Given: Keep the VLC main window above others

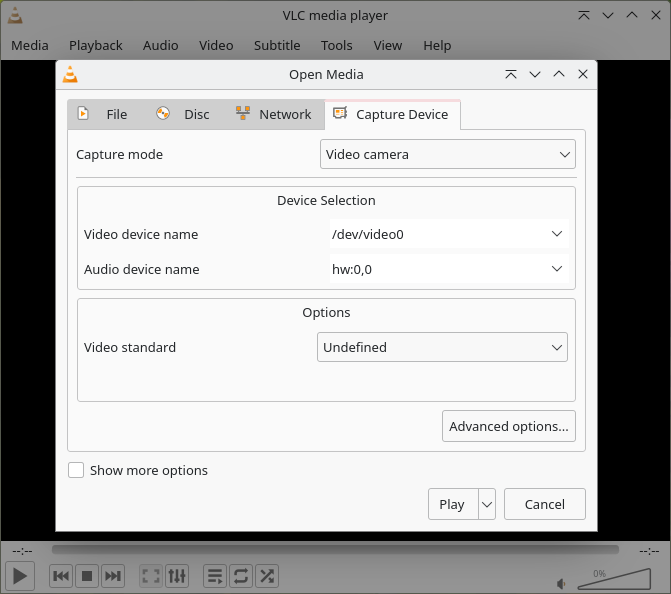Looking at the screenshot, I should 584,15.
